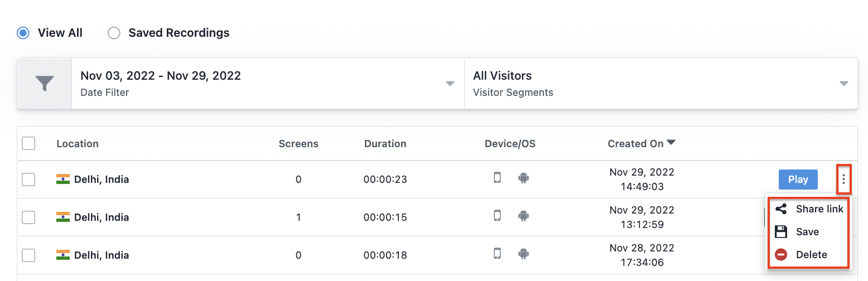868x281 pixels.
Task: Tick the select-all checkbox in table header
Action: tap(28, 143)
